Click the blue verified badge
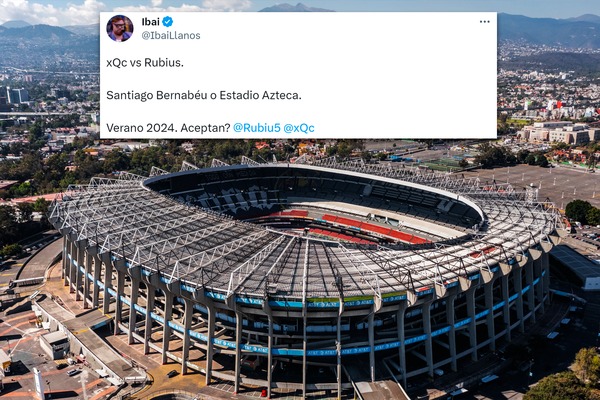 click(168, 22)
